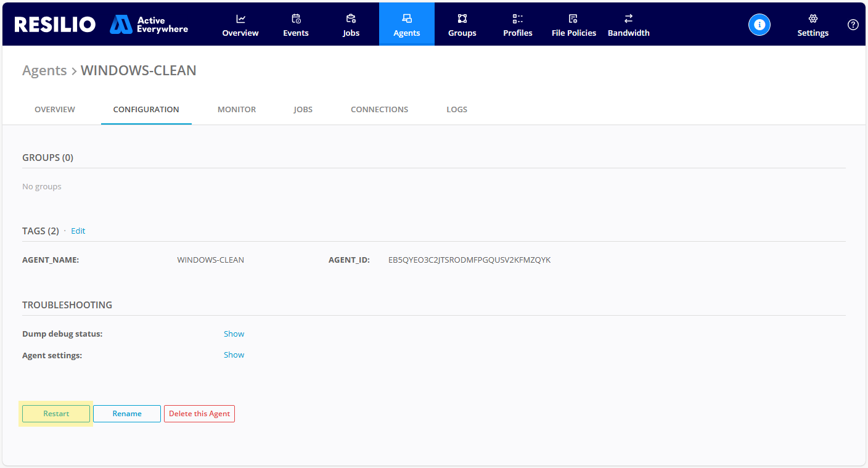
Task: Click the TROUBLESHOOTING section heading
Action: [x=67, y=305]
